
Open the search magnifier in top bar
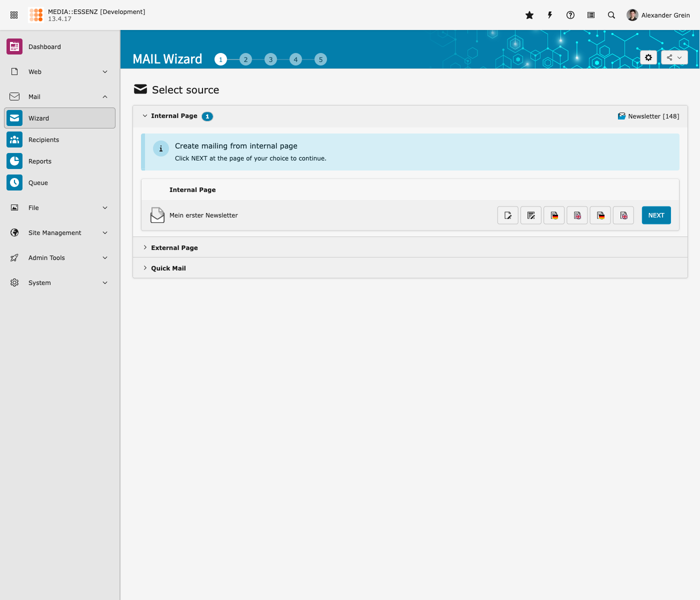coord(611,15)
